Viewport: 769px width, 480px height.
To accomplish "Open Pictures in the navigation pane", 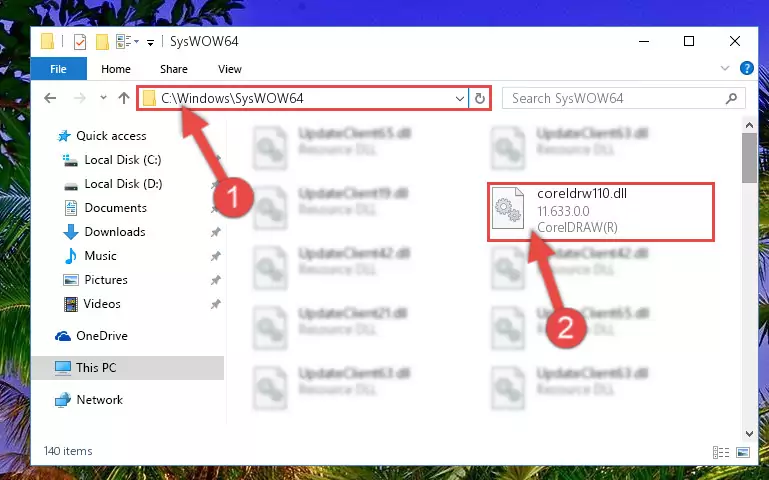I will [106, 280].
